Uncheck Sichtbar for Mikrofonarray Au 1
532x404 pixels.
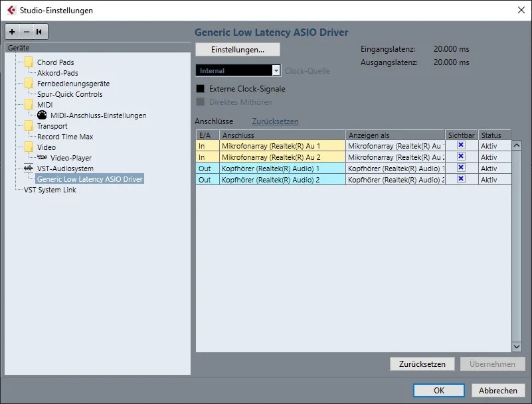pyautogui.click(x=461, y=145)
